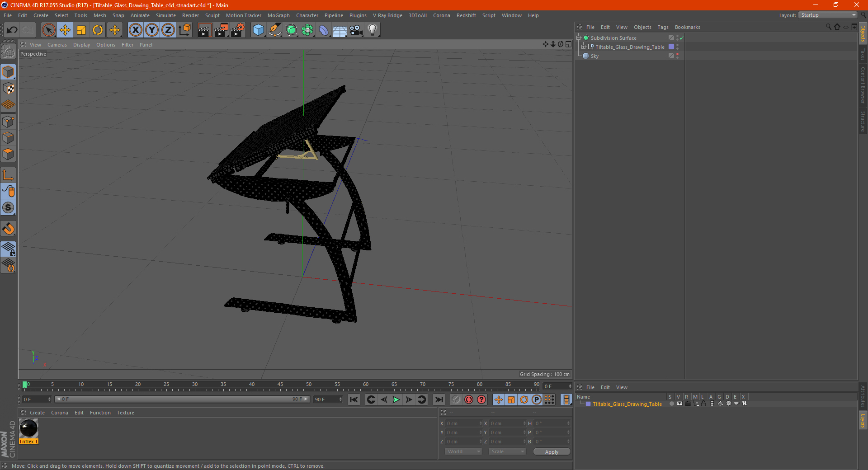Viewport: 868px width, 470px height.
Task: Switch to the Takes side tab
Action: click(x=863, y=55)
